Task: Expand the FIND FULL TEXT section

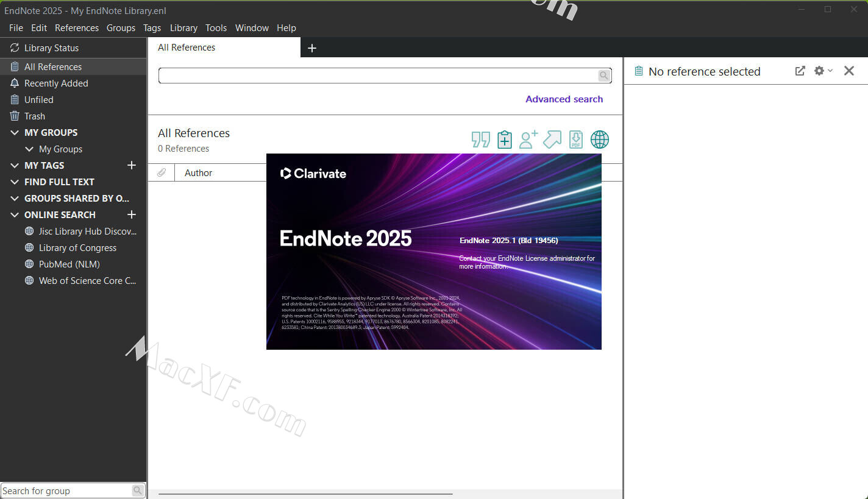Action: coord(15,182)
